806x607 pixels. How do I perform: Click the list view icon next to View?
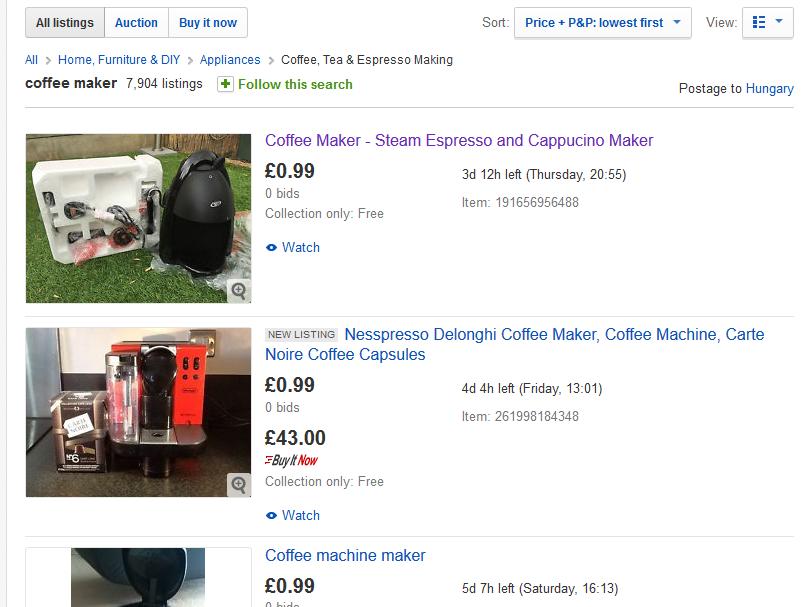(x=759, y=22)
